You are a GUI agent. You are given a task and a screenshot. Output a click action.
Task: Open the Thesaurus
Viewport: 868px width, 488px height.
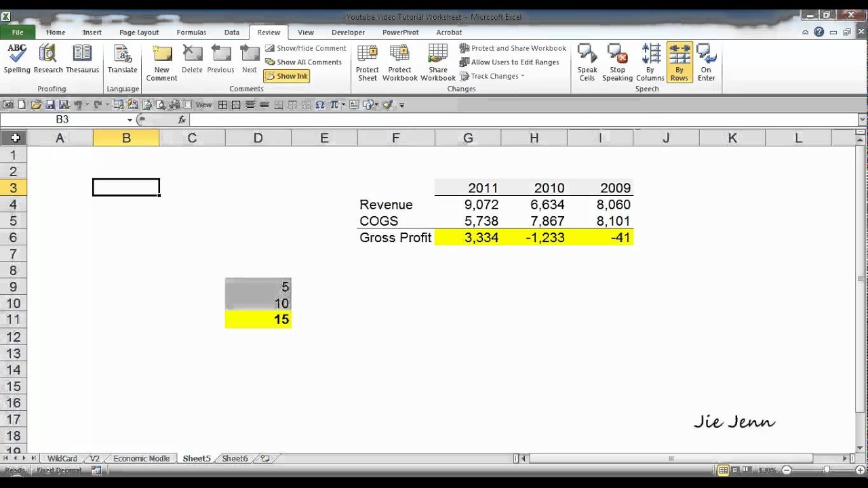point(82,58)
